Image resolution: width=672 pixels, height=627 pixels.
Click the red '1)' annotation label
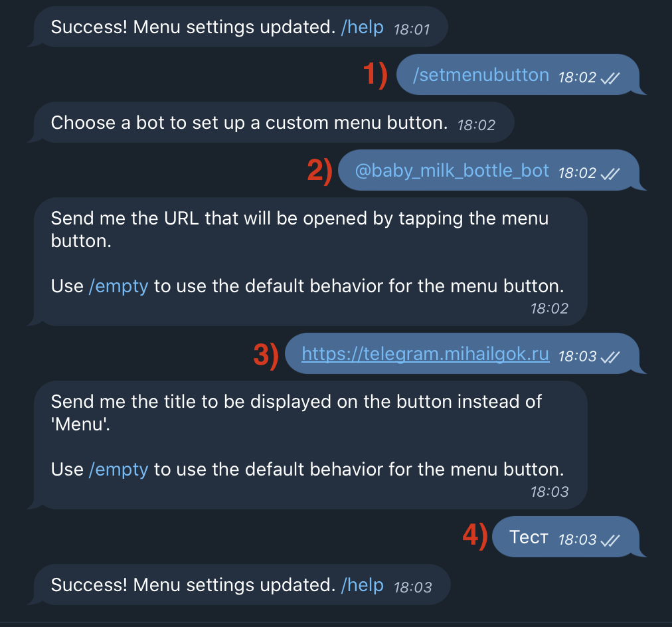tap(375, 74)
